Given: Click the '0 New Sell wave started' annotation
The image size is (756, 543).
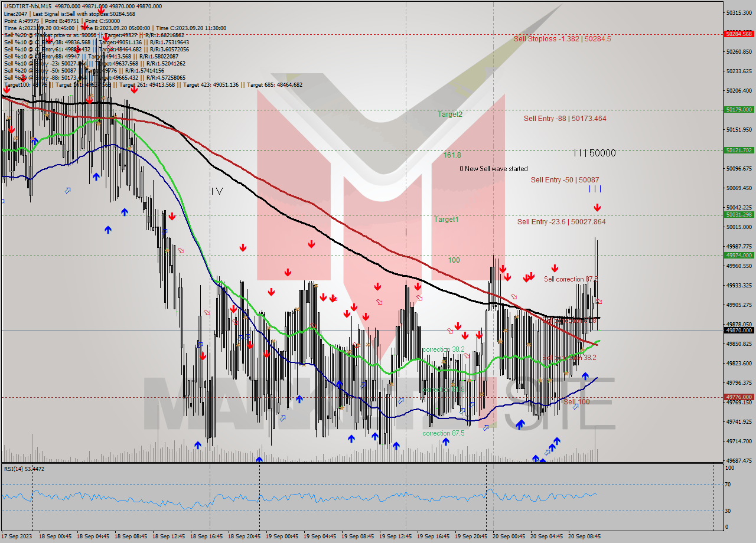Looking at the screenshot, I should (494, 169).
